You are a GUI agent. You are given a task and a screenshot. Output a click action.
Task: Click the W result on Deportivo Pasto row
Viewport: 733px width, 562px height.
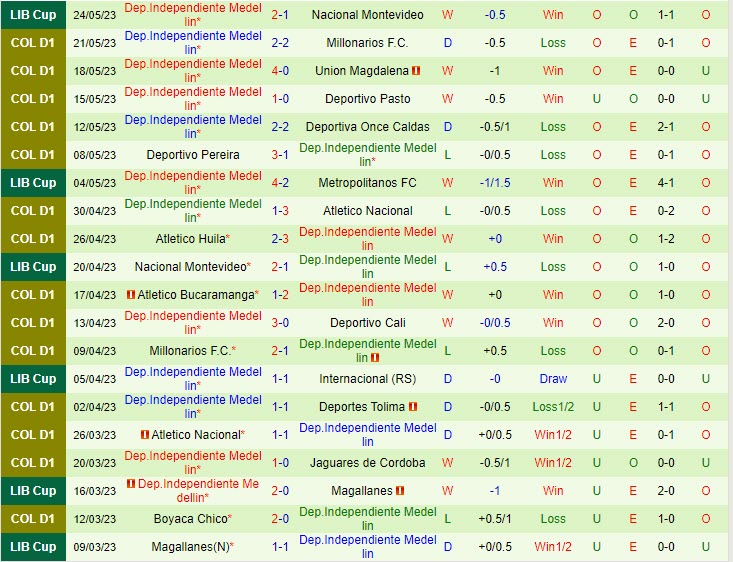pyautogui.click(x=447, y=99)
